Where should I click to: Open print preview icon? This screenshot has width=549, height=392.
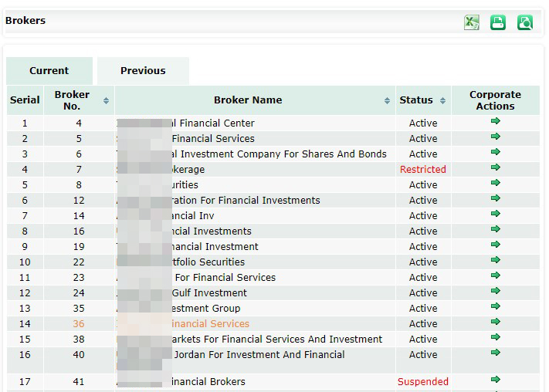[x=525, y=22]
